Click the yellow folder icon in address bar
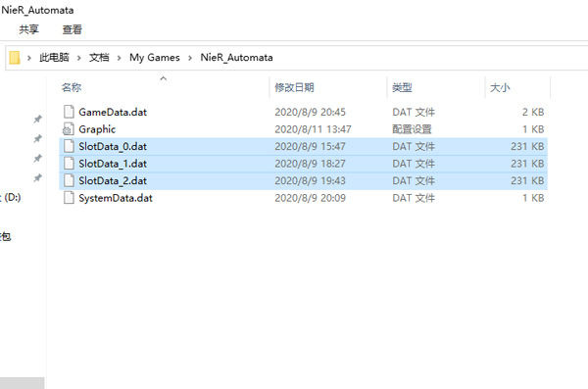588x389 pixels. click(15, 58)
